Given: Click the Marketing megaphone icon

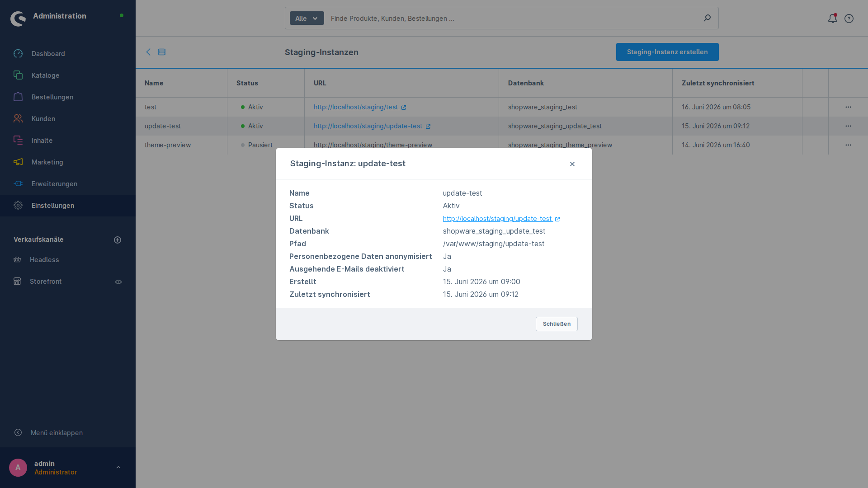Looking at the screenshot, I should point(18,162).
